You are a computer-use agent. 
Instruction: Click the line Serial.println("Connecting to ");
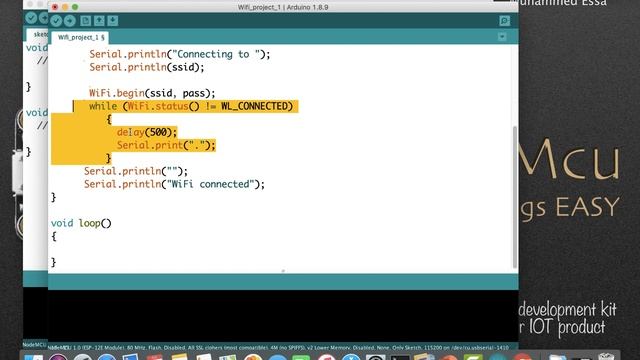click(x=180, y=54)
